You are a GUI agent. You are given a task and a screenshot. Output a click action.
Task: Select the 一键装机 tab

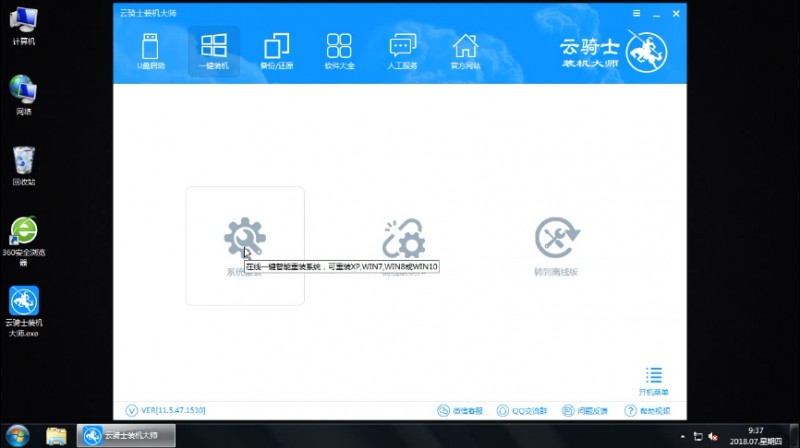pyautogui.click(x=214, y=52)
